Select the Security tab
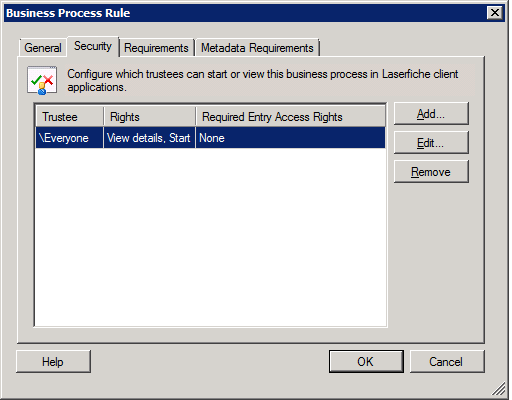512x400 pixels. click(x=93, y=46)
